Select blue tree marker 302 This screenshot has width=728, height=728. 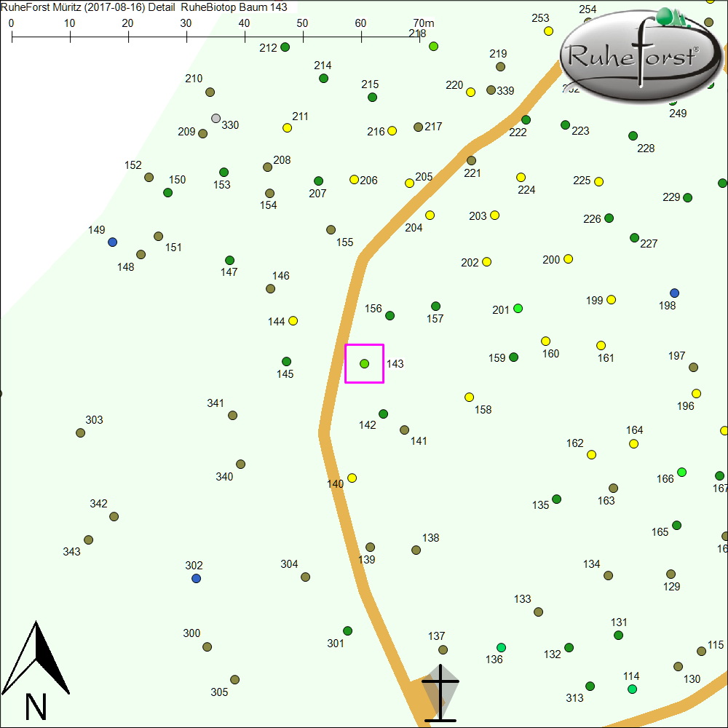pyautogui.click(x=196, y=578)
